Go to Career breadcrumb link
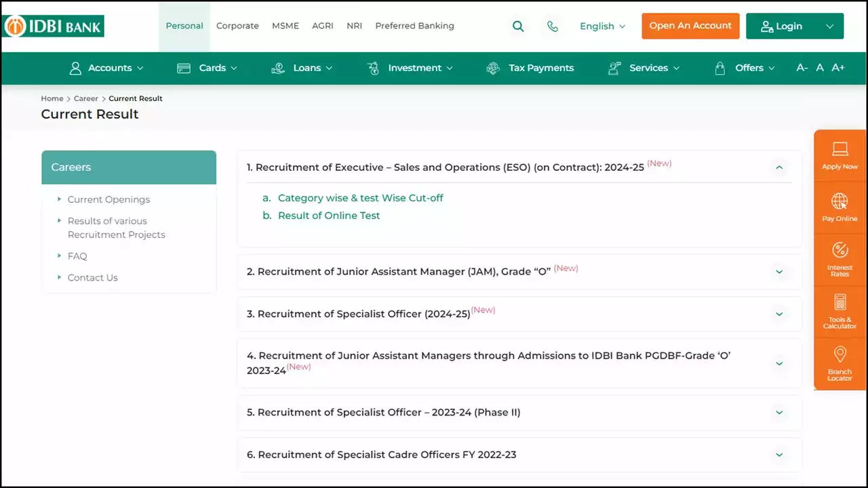 pyautogui.click(x=86, y=98)
